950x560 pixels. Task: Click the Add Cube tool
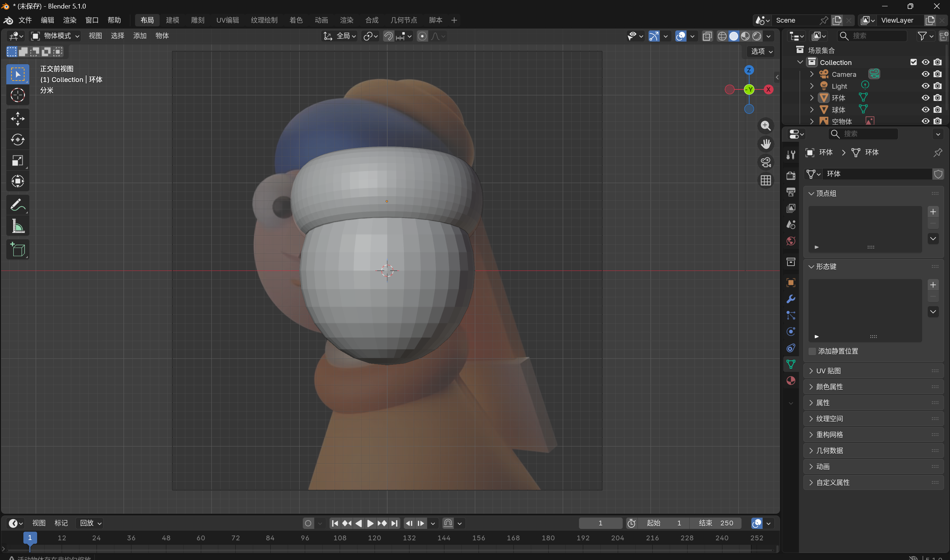(x=17, y=249)
